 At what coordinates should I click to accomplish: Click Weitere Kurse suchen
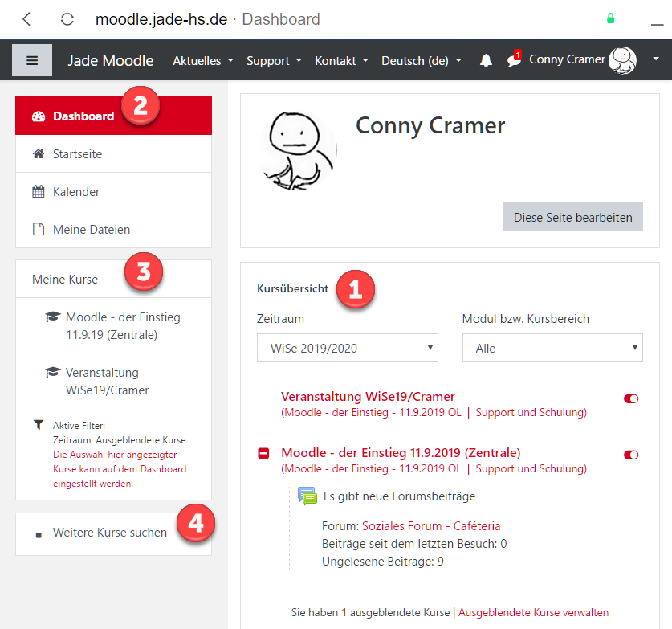110,533
